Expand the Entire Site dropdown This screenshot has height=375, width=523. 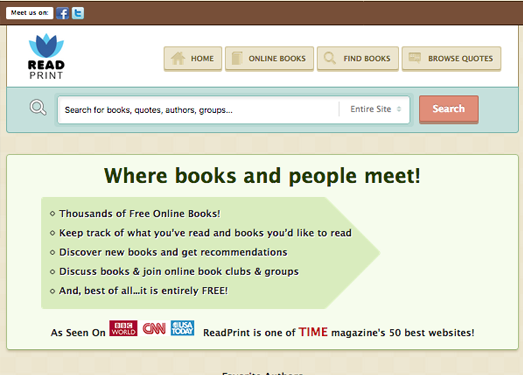(x=375, y=109)
